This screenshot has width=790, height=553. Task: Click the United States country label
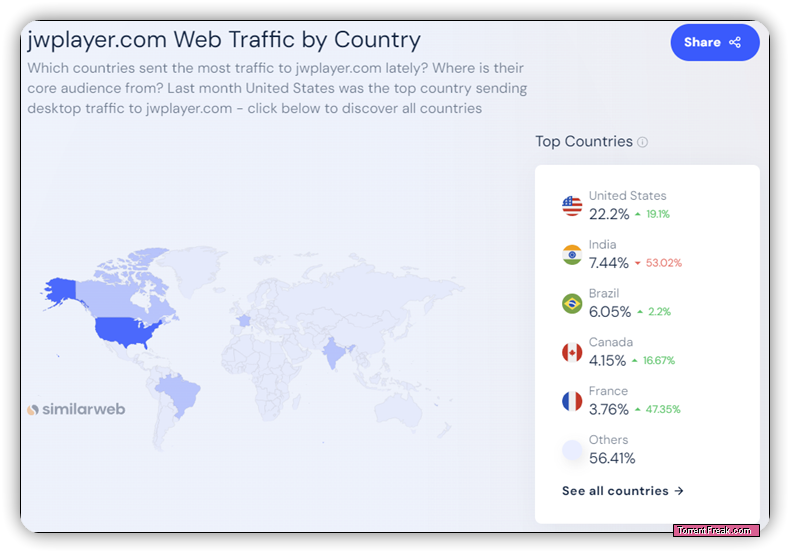627,195
